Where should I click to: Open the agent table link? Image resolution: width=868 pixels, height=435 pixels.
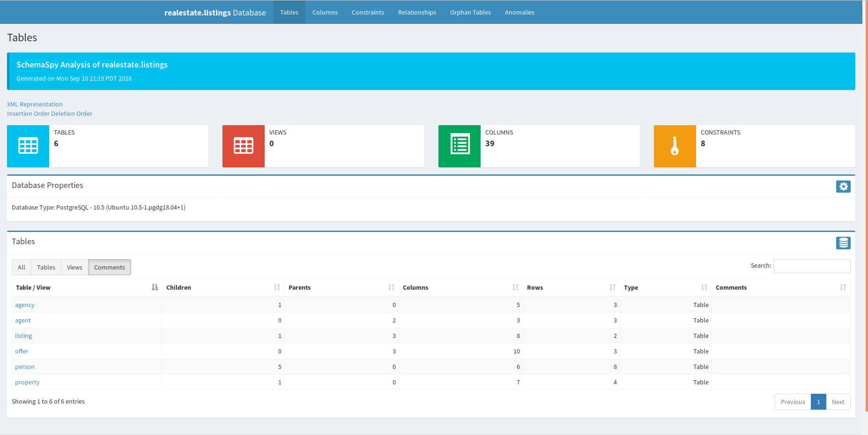point(23,320)
